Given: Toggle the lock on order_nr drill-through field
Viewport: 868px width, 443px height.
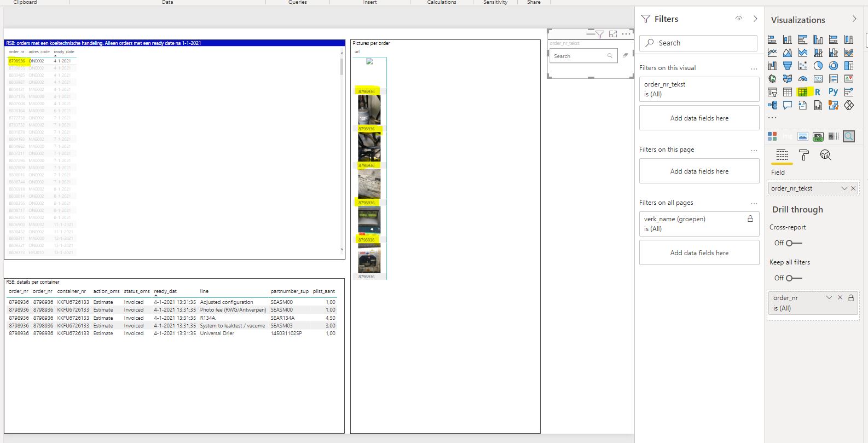Looking at the screenshot, I should pyautogui.click(x=851, y=298).
